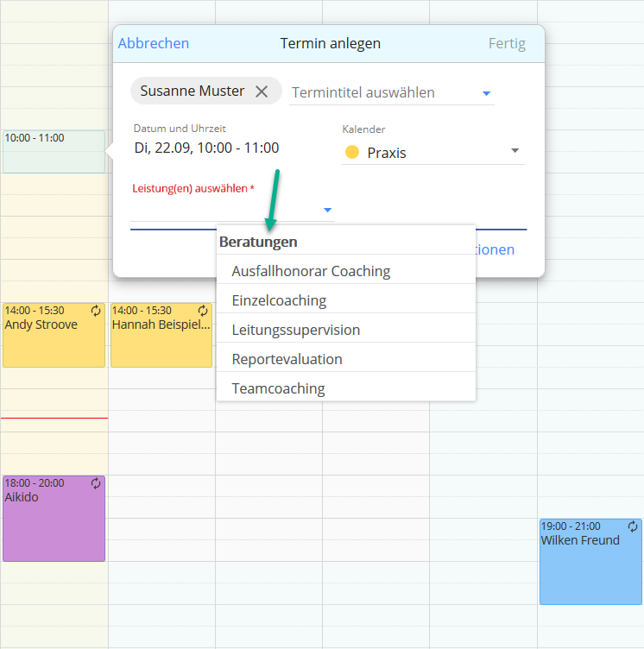Screen dimensions: 644x649
Task: Click recurrence icon on Hannah Beispiel appointment
Action: click(204, 311)
